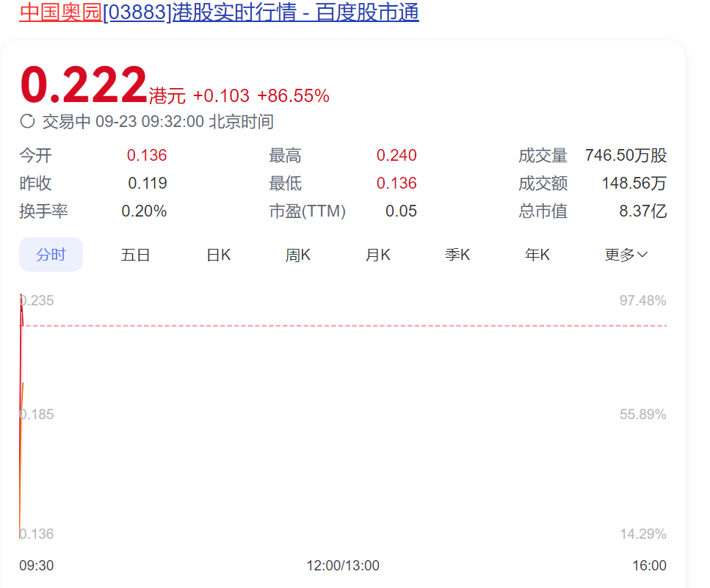Click the 换手率 label
This screenshot has width=710, height=588.
[x=44, y=211]
